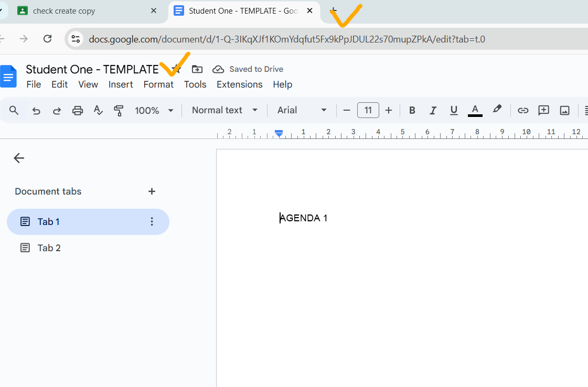Open Tab 1 options menu
This screenshot has width=588, height=387.
coord(152,221)
